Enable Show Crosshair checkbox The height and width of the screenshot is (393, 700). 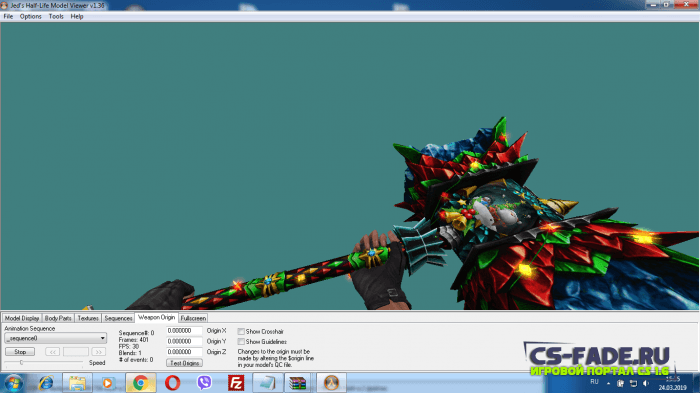point(241,331)
